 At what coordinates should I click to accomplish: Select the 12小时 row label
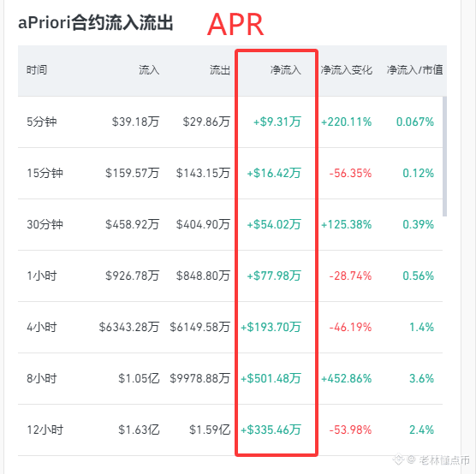(45, 430)
